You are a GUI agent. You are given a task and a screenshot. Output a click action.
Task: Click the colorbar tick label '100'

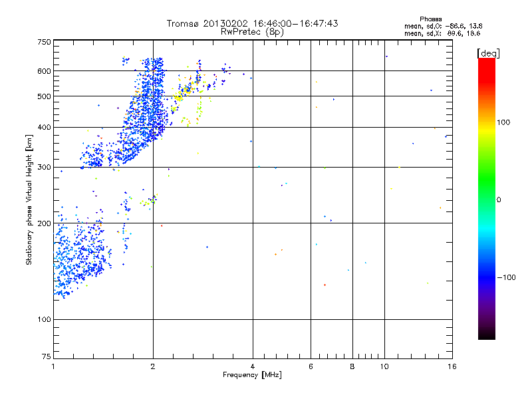pos(503,122)
